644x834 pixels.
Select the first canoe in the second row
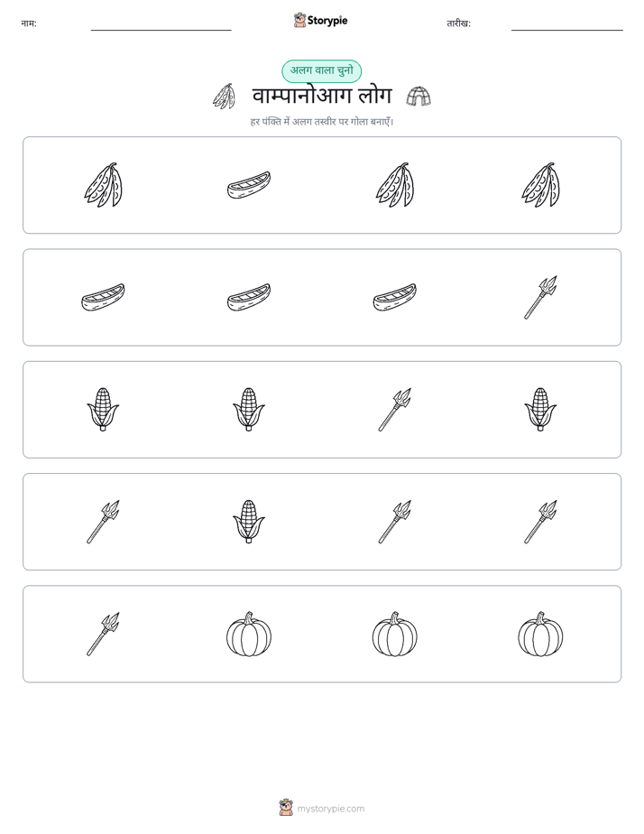pos(103,297)
